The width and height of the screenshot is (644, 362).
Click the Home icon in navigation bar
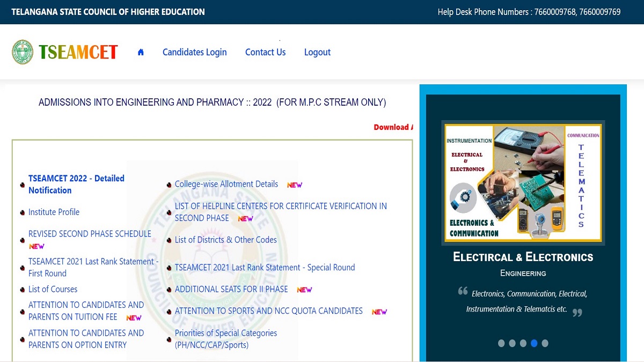coord(140,51)
